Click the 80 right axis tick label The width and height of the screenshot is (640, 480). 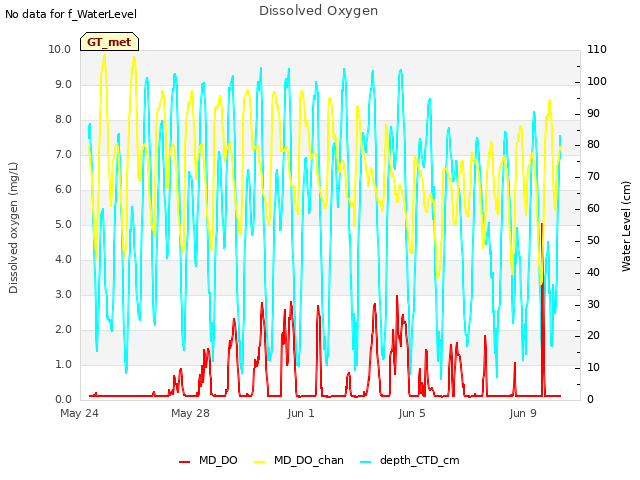coord(593,145)
